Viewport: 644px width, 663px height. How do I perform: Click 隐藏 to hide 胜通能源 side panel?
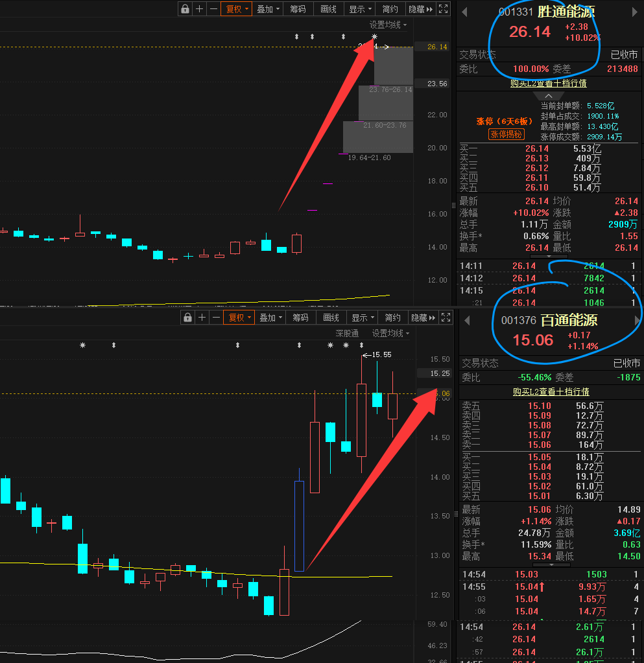[420, 9]
